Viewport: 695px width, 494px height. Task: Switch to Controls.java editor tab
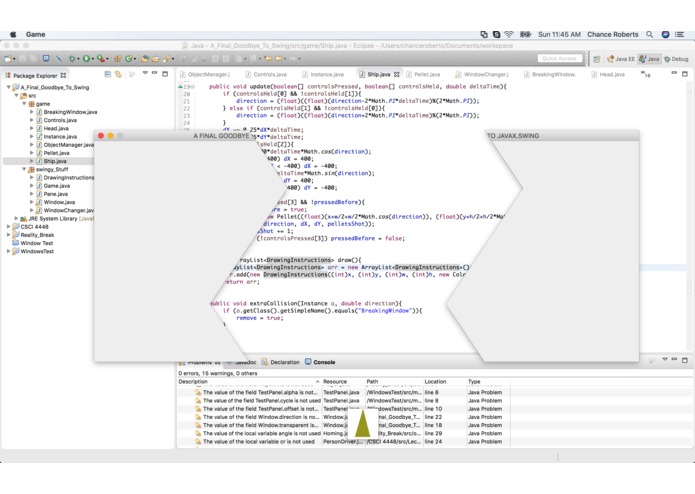[x=266, y=74]
